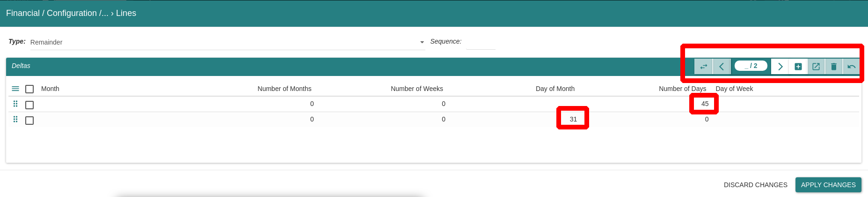Viewport: 868px width, 197px height.
Task: Select the Number of Days cell showing 45
Action: point(705,104)
